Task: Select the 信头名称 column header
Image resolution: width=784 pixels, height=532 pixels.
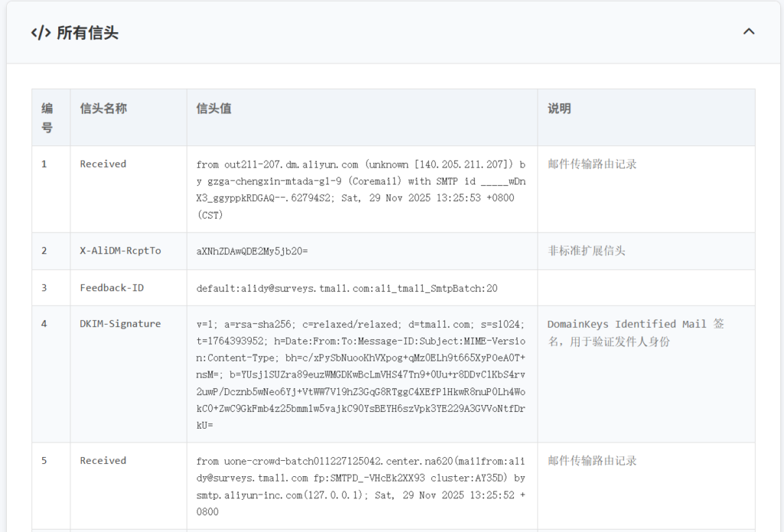Action: pos(103,109)
